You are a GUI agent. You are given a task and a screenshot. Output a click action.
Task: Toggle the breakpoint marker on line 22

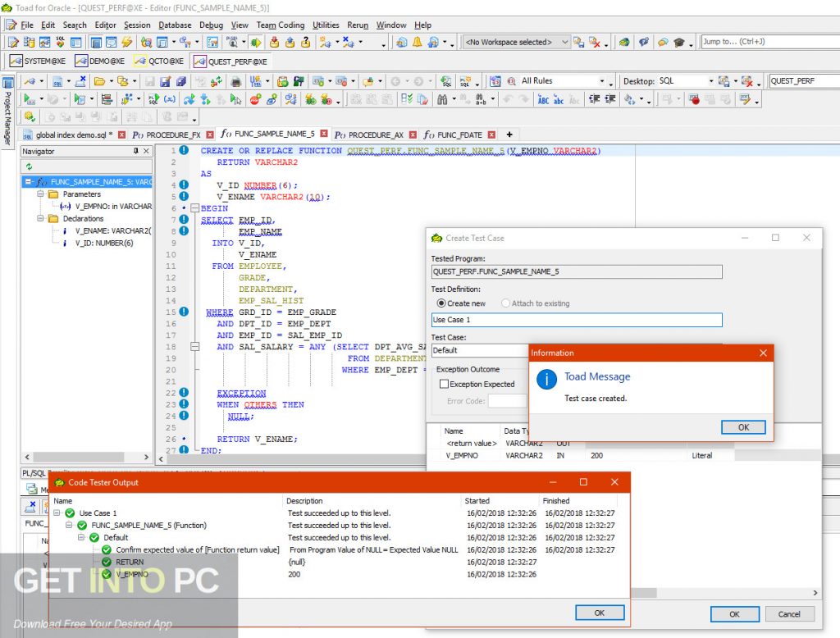(x=184, y=392)
